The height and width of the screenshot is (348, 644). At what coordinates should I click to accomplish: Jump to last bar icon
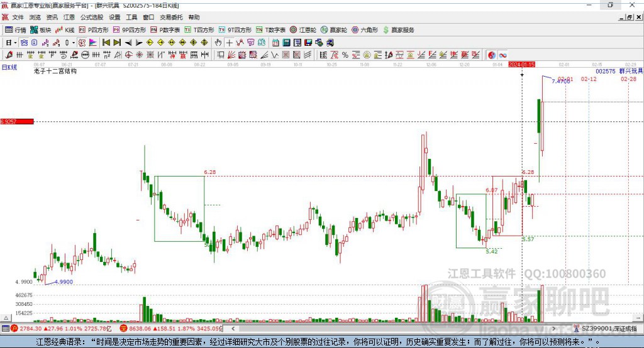[117, 43]
